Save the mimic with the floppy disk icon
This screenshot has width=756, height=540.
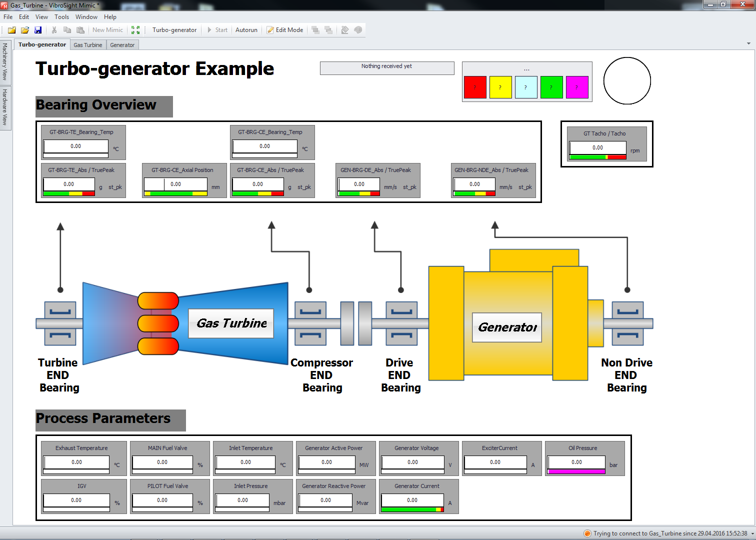pos(38,30)
